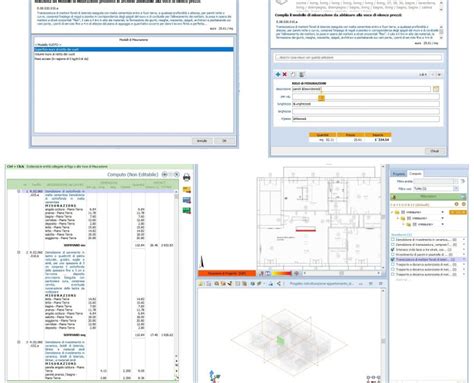The height and width of the screenshot is (383, 474).
Task: Click the 3D axis gizmo in model view
Action: pos(214,377)
